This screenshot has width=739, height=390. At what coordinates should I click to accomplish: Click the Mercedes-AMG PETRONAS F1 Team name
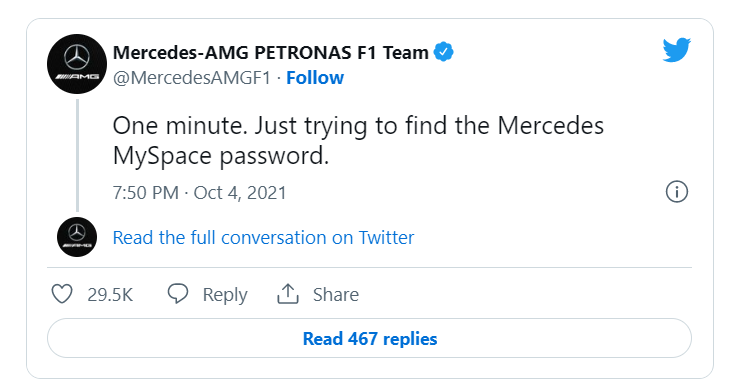point(271,52)
